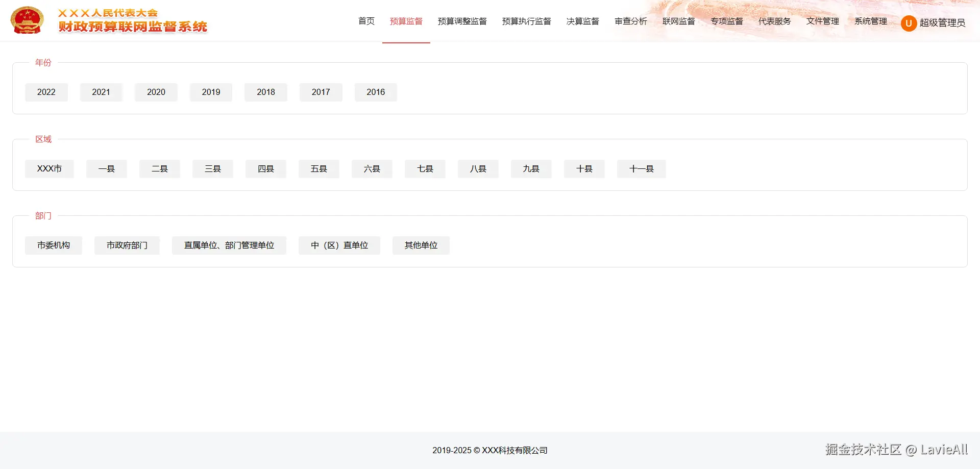
Task: Click the 市委机构 department option
Action: point(54,245)
